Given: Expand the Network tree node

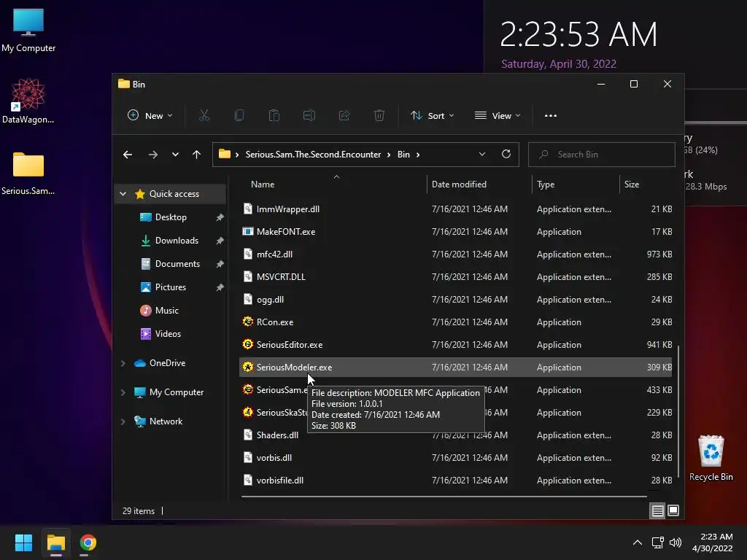Looking at the screenshot, I should point(123,421).
